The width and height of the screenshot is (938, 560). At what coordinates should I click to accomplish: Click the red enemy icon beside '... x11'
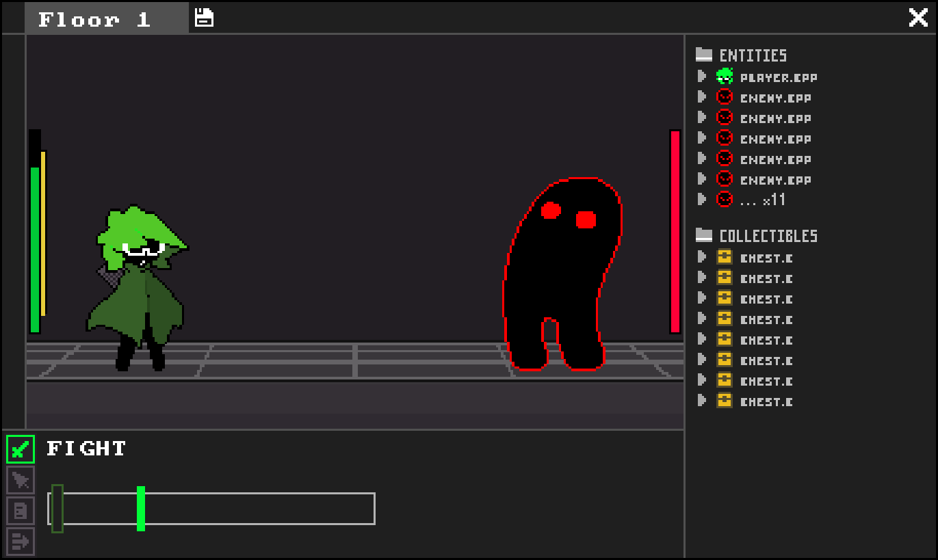(x=725, y=200)
